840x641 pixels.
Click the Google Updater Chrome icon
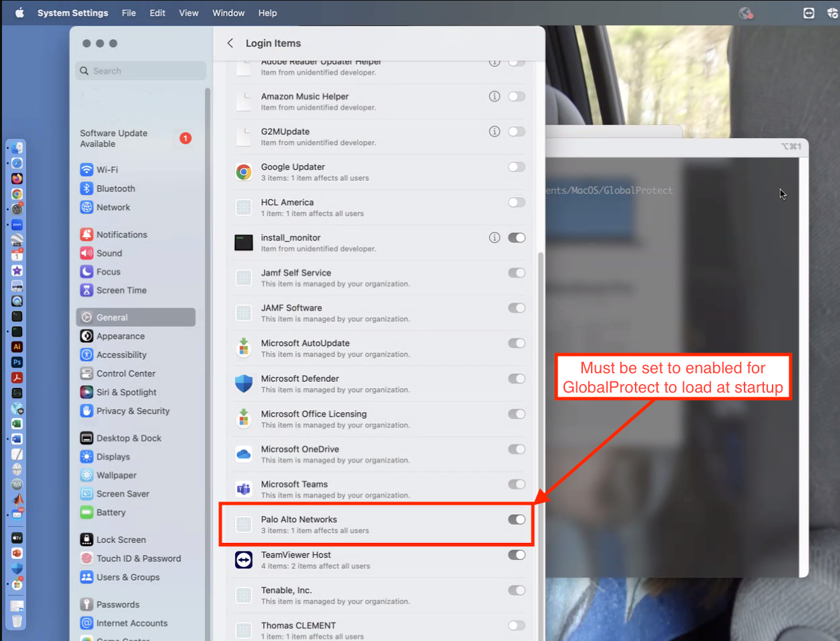point(244,172)
